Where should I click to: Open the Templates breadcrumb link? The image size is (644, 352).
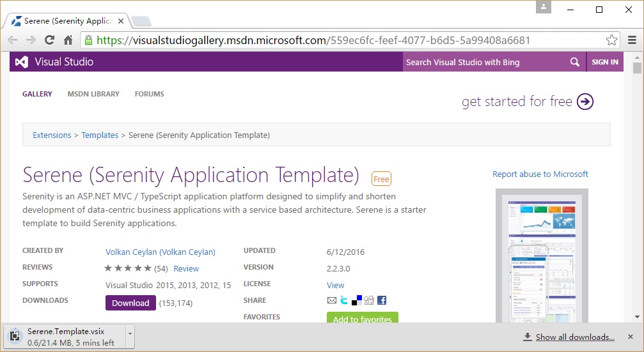[x=100, y=135]
